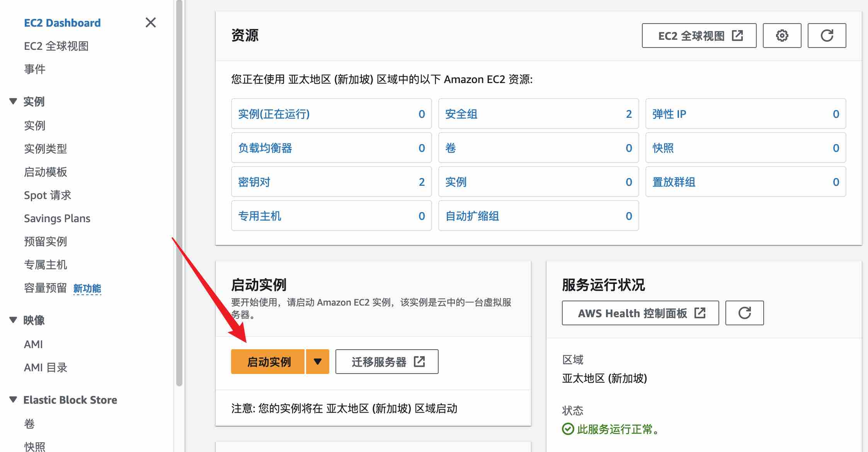Viewport: 868px width, 452px height.
Task: Open EC2 全球视图 in sidebar
Action: click(56, 46)
